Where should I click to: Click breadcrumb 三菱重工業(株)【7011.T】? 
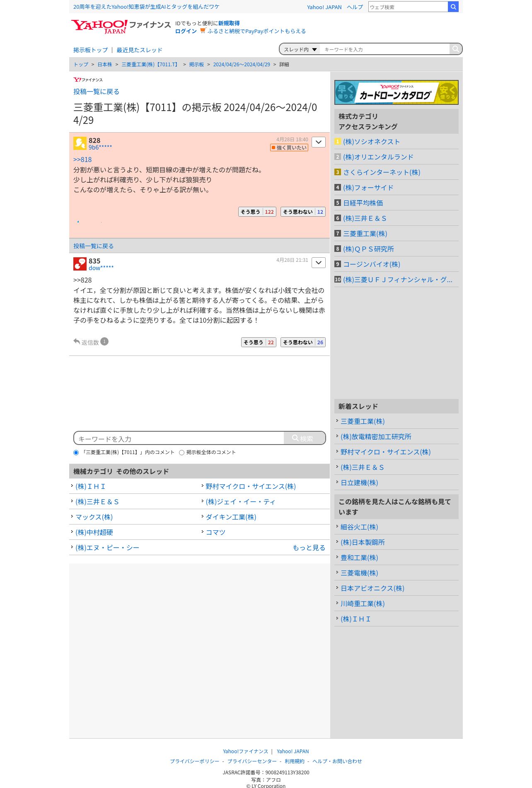tap(150, 64)
